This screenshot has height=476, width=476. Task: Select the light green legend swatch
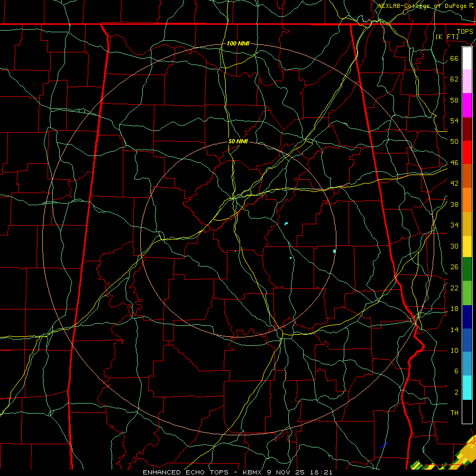pos(467,293)
